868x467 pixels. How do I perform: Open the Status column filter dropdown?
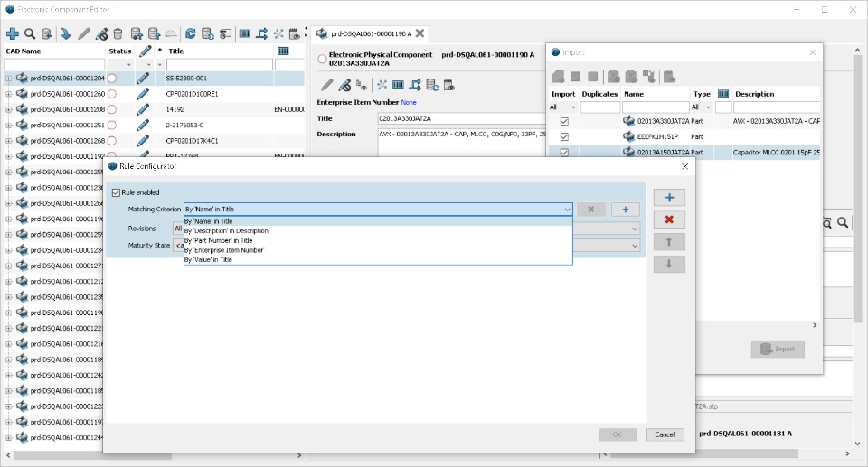coord(129,65)
